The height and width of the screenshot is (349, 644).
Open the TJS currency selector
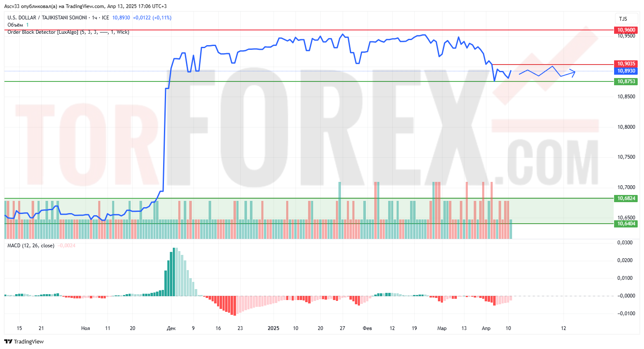pyautogui.click(x=623, y=19)
